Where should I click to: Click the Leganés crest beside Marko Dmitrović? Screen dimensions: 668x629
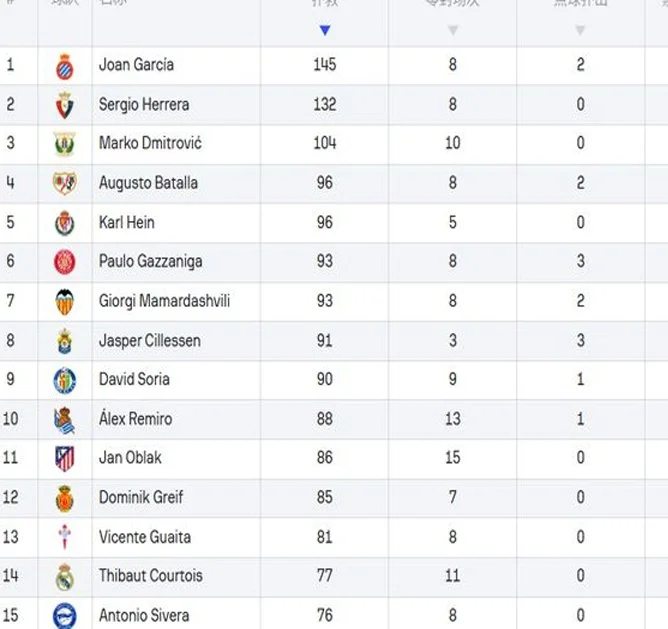65,144
